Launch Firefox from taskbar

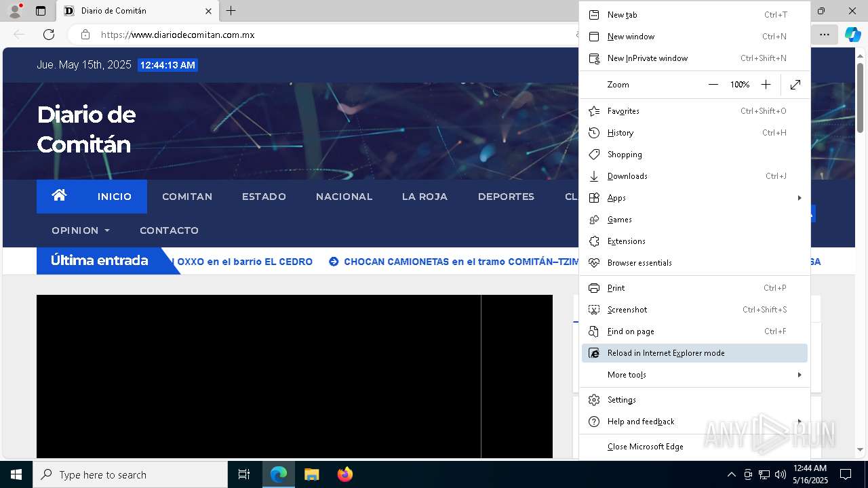coord(344,475)
